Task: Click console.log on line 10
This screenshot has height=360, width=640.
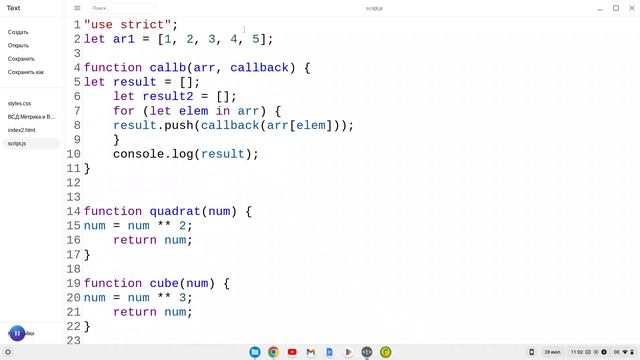Action: tap(153, 154)
